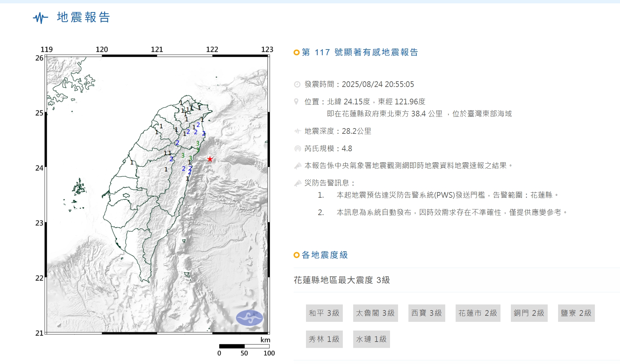
Task: Click the megaphone icon beside 災防告警訊息
Action: tap(297, 183)
